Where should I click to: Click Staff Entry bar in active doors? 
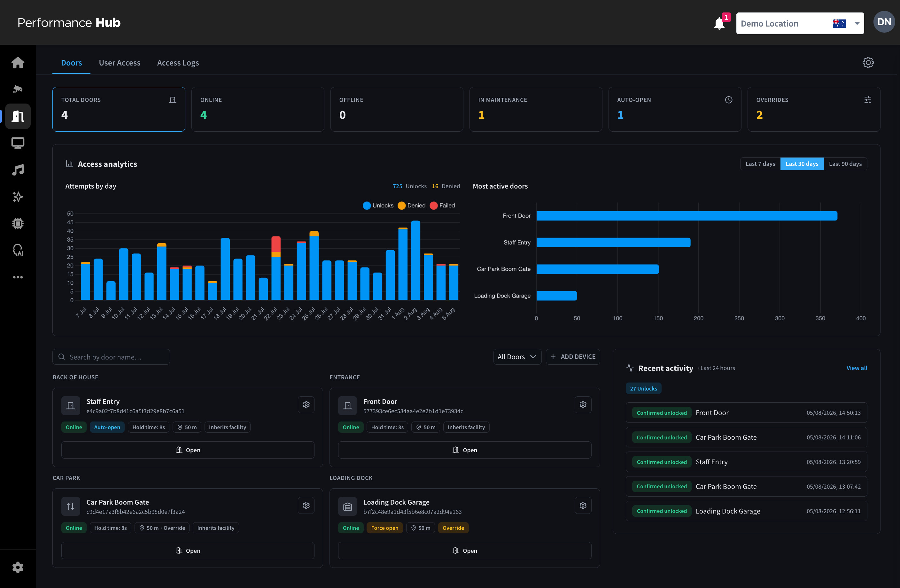click(613, 242)
